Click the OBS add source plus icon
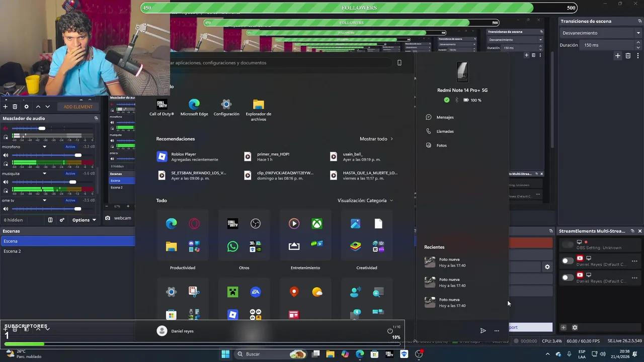The image size is (644, 362). coord(5,107)
